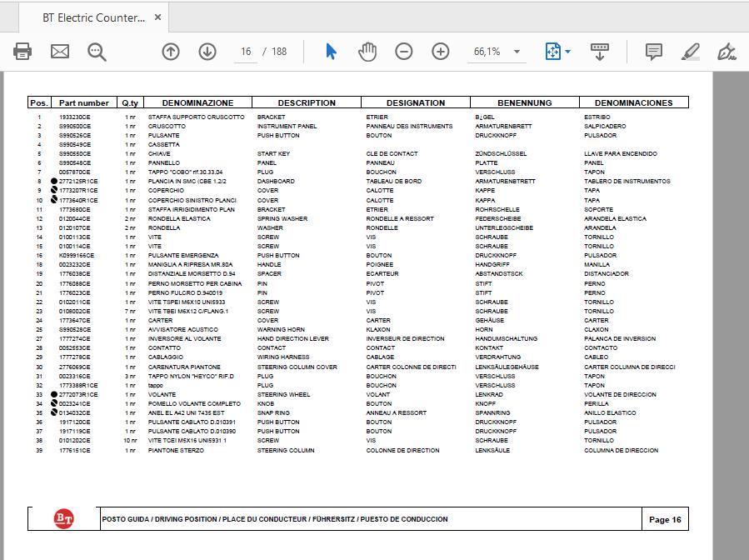Image resolution: width=749 pixels, height=560 pixels.
Task: Go to previous page arrow
Action: coord(171,51)
